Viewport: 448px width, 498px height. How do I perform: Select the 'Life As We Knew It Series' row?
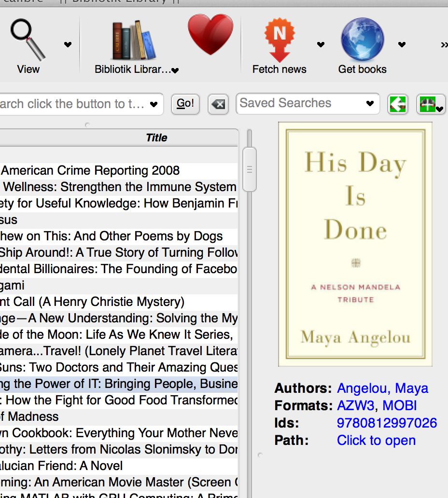point(119,335)
